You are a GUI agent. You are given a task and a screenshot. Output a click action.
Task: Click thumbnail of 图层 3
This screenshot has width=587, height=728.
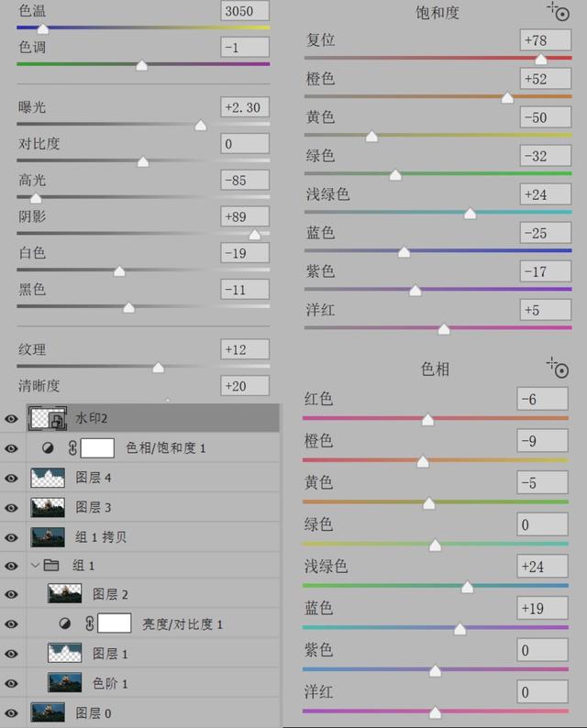click(x=48, y=507)
